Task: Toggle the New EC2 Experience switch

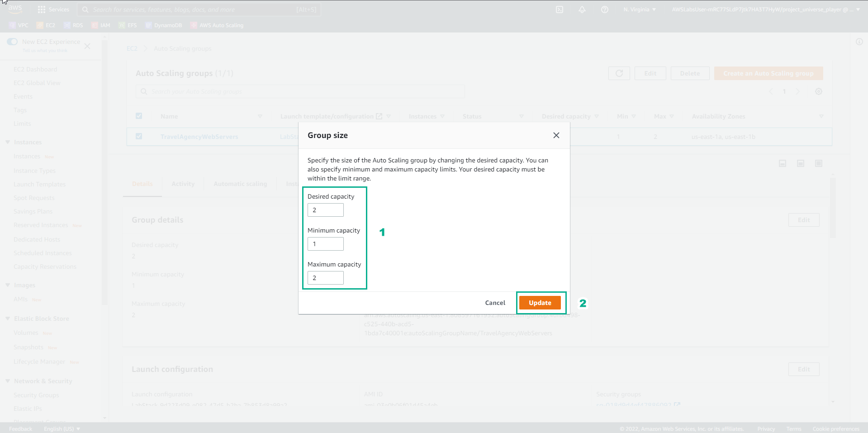Action: click(x=12, y=42)
